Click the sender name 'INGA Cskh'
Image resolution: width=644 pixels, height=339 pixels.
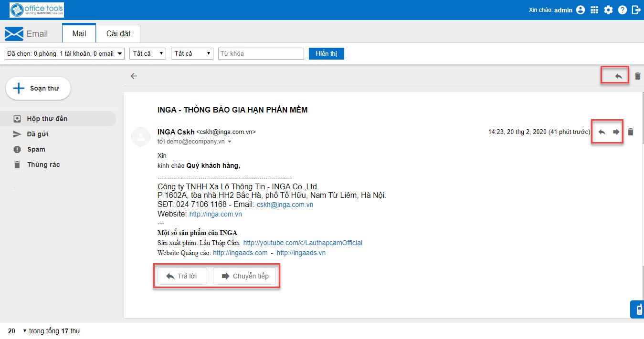[x=176, y=132]
